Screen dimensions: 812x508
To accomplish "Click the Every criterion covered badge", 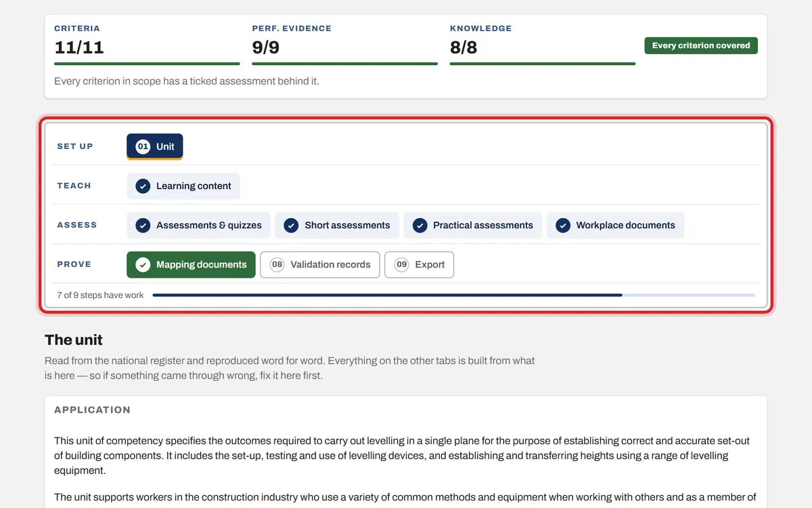I will (x=701, y=45).
